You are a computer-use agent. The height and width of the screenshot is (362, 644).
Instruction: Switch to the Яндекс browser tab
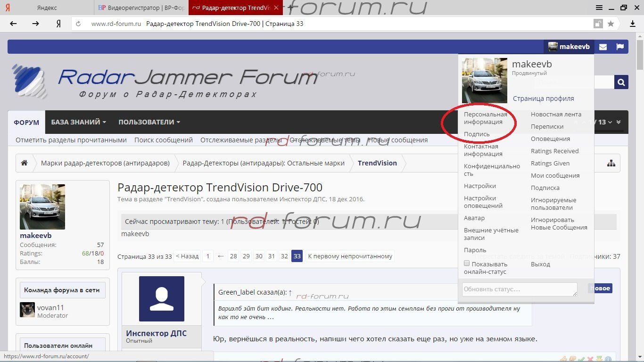coord(46,8)
